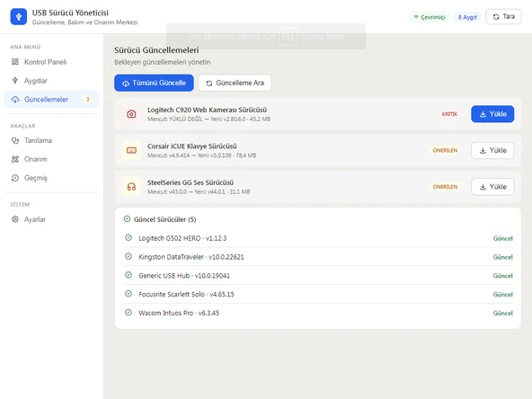
Task: Click the Logitech C920 camera icon
Action: click(131, 114)
